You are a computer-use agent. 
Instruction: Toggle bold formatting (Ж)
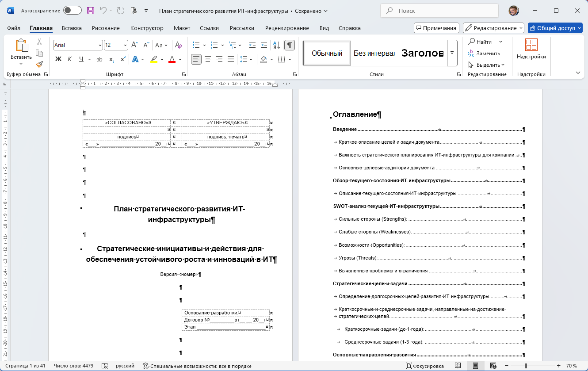(x=58, y=59)
